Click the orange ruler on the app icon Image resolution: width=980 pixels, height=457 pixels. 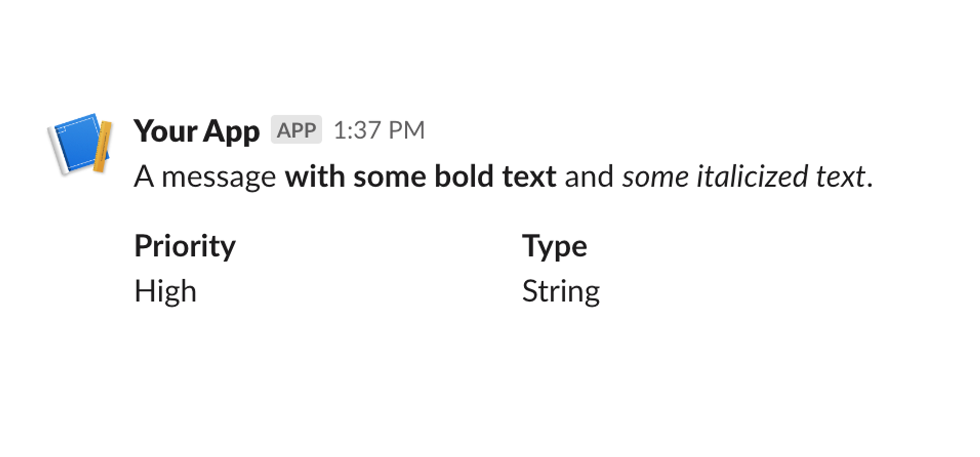click(x=101, y=147)
